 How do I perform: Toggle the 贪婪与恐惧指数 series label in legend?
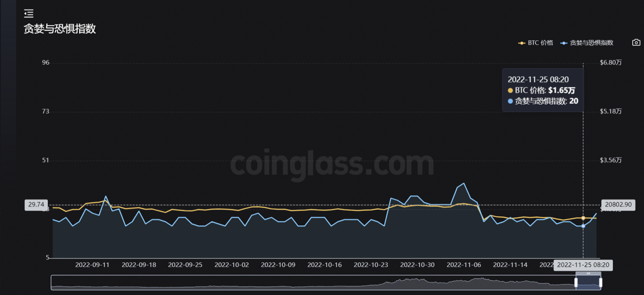tap(591, 43)
